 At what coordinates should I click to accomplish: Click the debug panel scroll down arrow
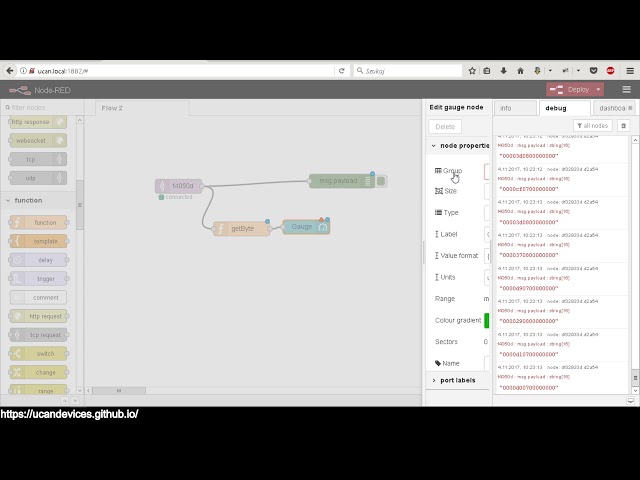pyautogui.click(x=635, y=391)
